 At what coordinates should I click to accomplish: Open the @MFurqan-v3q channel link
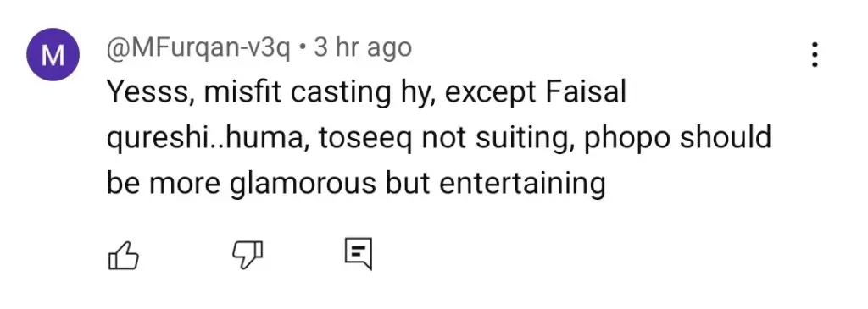coord(198,48)
